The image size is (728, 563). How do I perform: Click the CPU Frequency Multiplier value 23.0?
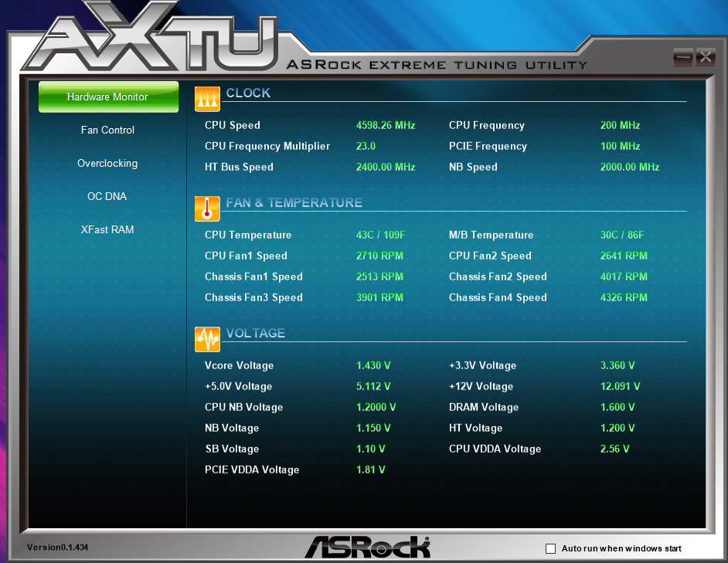click(366, 146)
